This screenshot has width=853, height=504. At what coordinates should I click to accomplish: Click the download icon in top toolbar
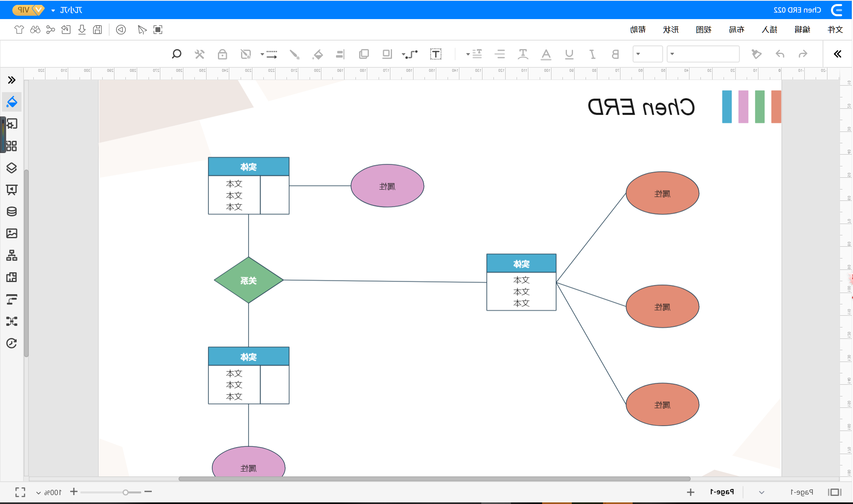point(82,30)
